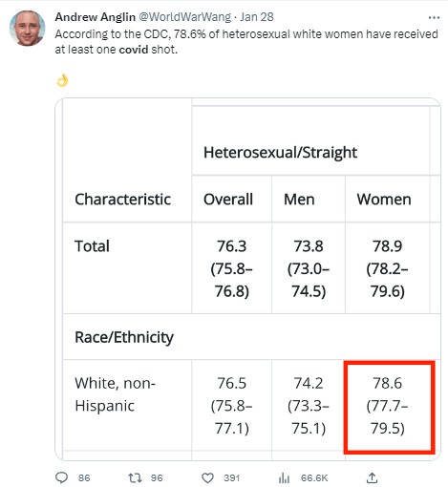Open the three-dot more options menu
Image resolution: width=448 pixels, height=487 pixels.
434,17
